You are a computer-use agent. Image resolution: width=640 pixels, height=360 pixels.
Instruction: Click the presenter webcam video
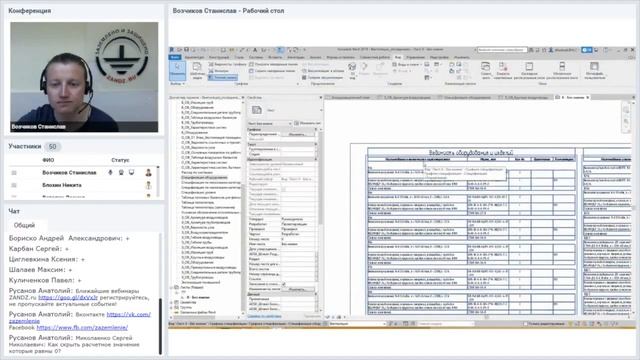(x=84, y=77)
